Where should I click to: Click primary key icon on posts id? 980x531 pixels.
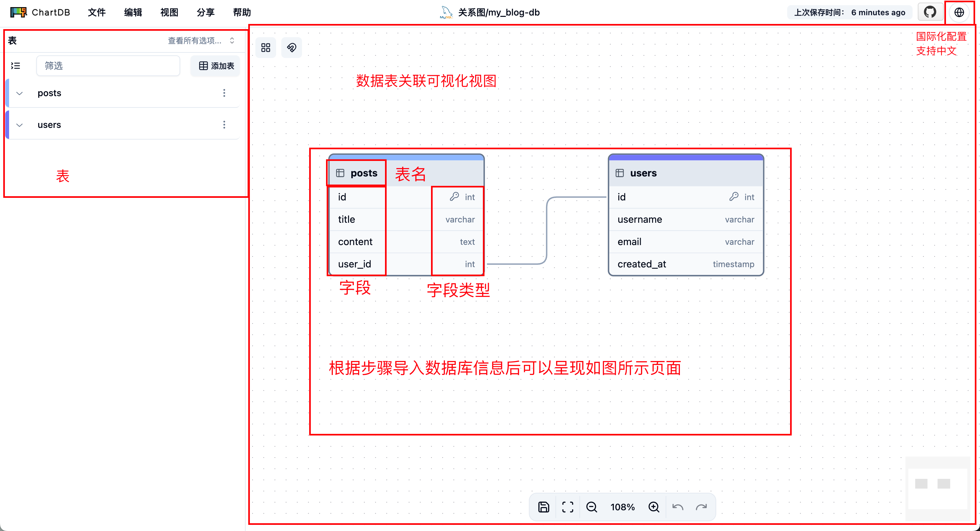point(454,197)
